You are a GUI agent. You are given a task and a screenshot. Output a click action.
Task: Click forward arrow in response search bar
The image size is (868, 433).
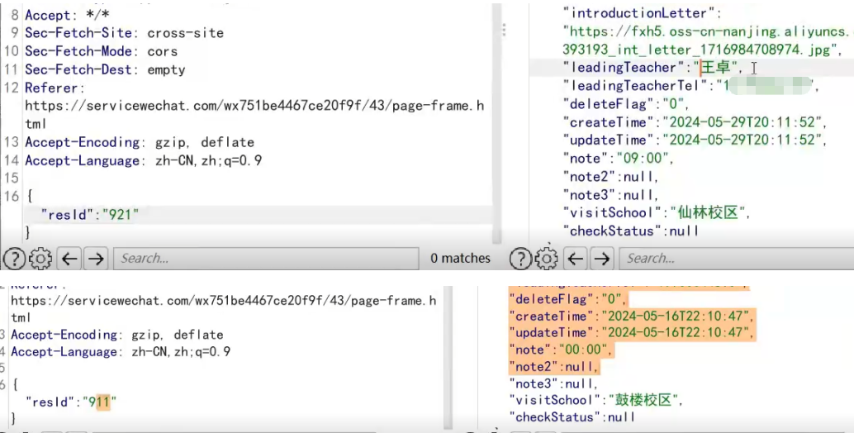[x=602, y=259]
